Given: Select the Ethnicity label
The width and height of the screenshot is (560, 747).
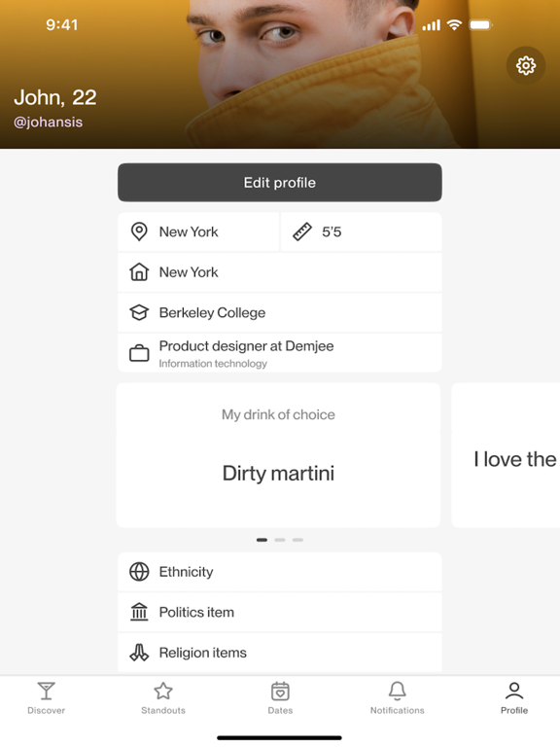Looking at the screenshot, I should pyautogui.click(x=187, y=572).
